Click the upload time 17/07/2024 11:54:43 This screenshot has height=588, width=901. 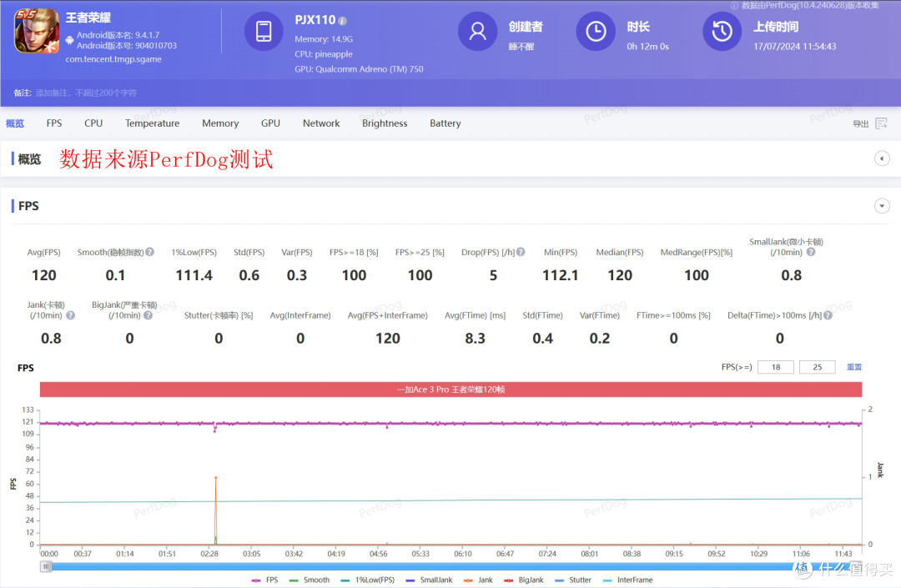click(x=795, y=47)
